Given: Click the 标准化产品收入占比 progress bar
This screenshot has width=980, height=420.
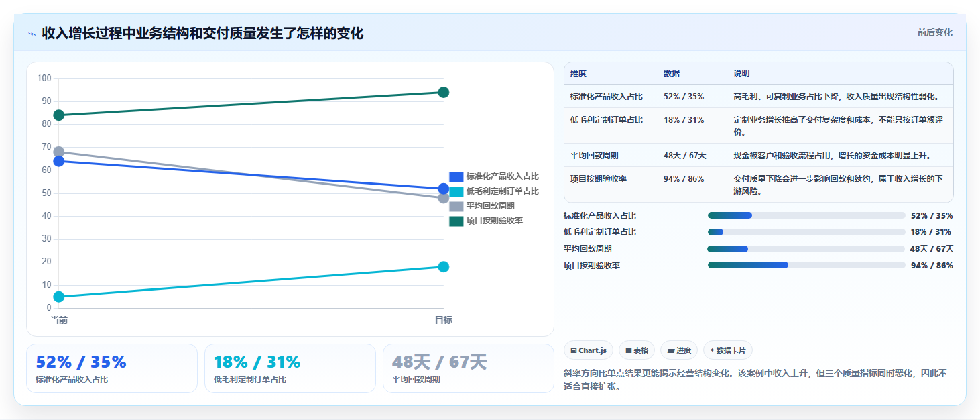Looking at the screenshot, I should [x=806, y=215].
